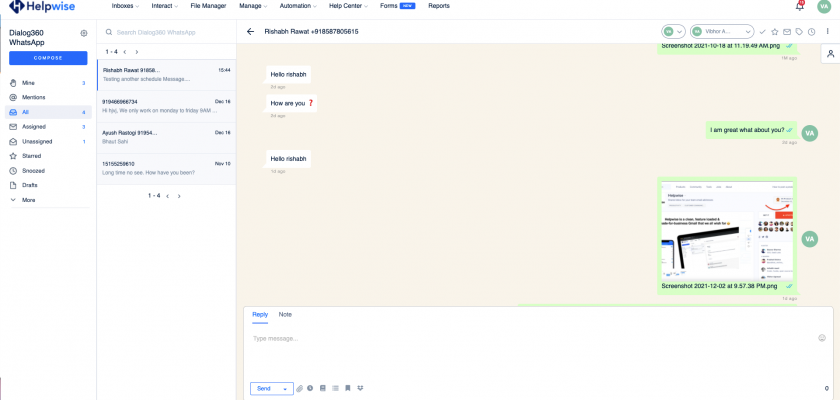Screen dimensions: 840x400
Task: Open inbox settings gear next to Dialog360
Action: (x=83, y=33)
